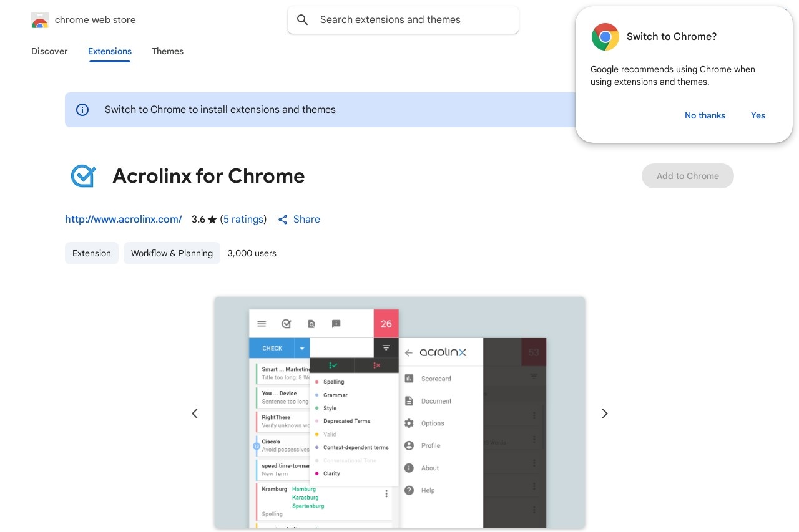
Task: Choose Yes in the Switch to Chrome popup
Action: [758, 115]
